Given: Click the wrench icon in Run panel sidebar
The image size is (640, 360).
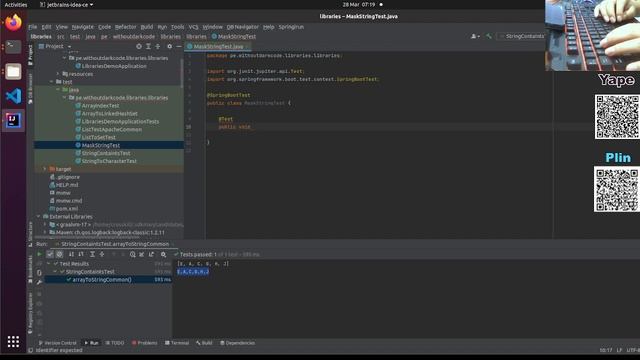Looking at the screenshot, I should (39, 282).
